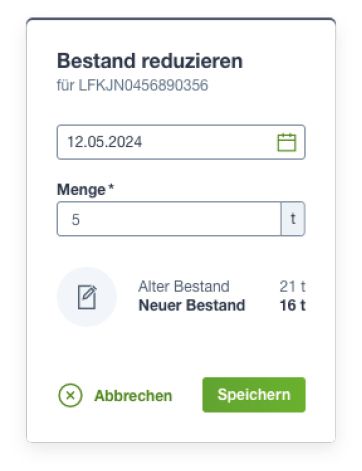This screenshot has width=362, height=471.
Task: Click the required asterisk beside Menge
Action: tap(111, 187)
